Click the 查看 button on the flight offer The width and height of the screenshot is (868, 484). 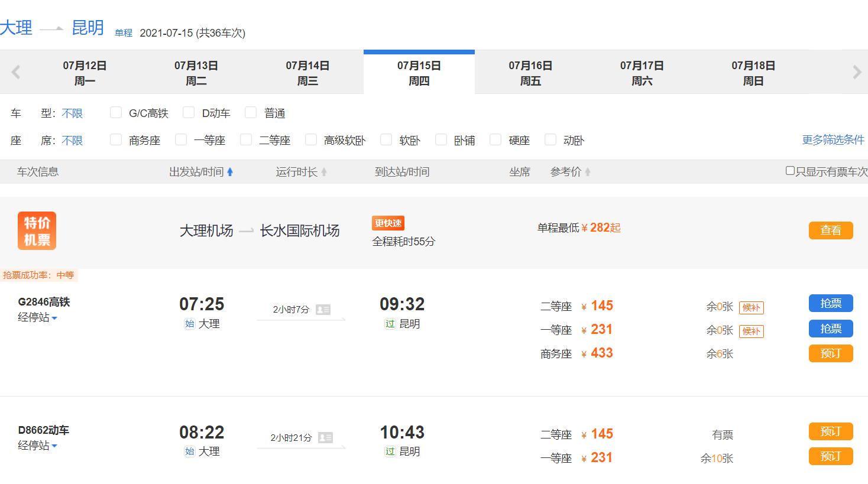pyautogui.click(x=831, y=230)
